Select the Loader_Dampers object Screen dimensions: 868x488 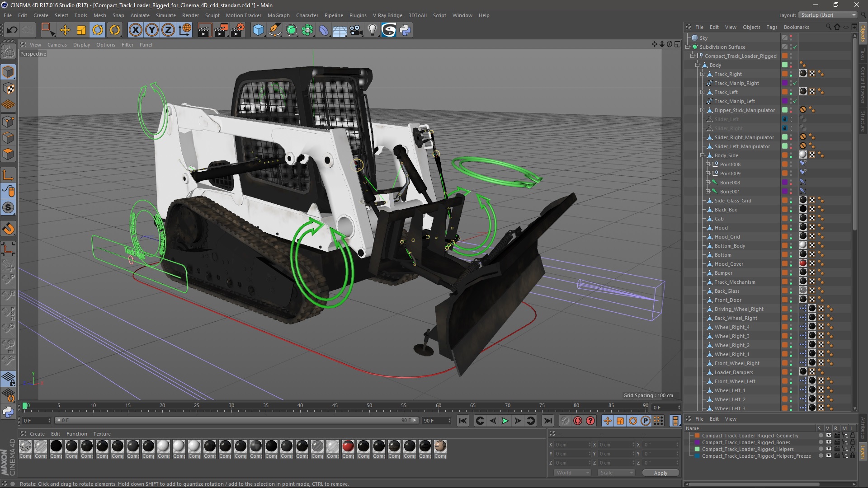pyautogui.click(x=733, y=372)
